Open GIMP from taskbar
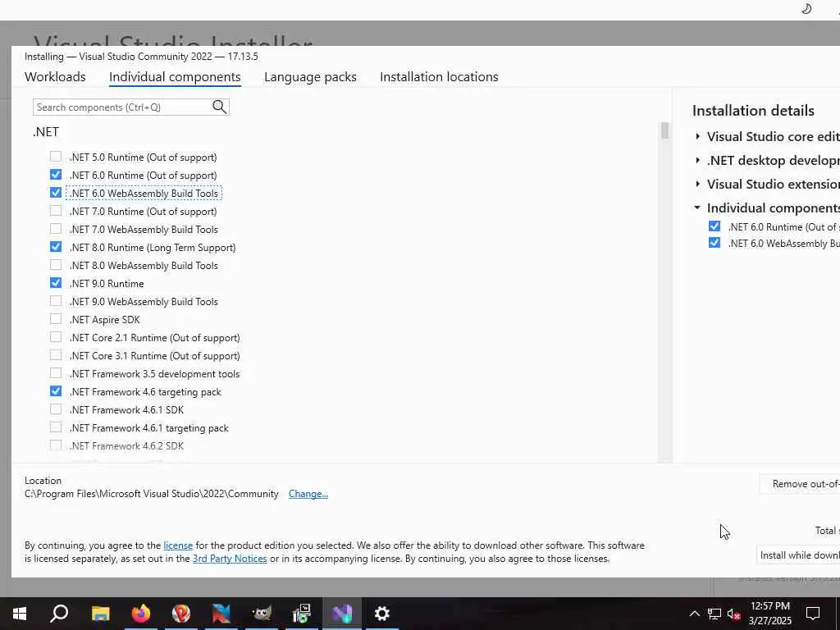Viewport: 840px width, 630px height. [x=262, y=614]
